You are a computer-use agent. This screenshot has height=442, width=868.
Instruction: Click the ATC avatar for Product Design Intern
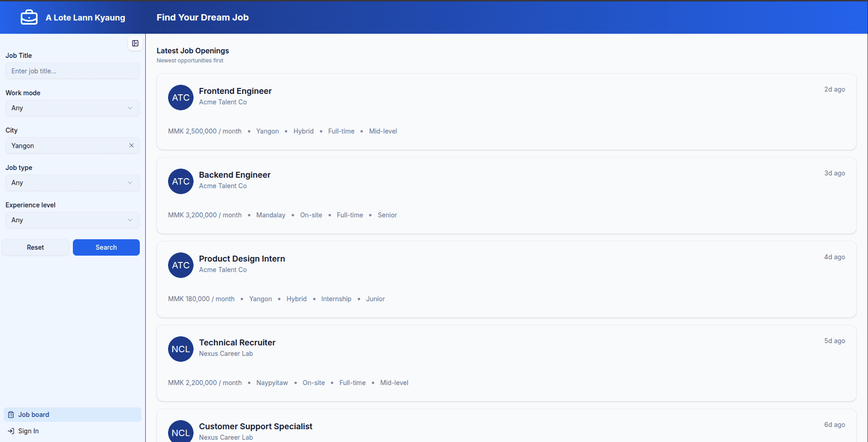click(x=181, y=265)
